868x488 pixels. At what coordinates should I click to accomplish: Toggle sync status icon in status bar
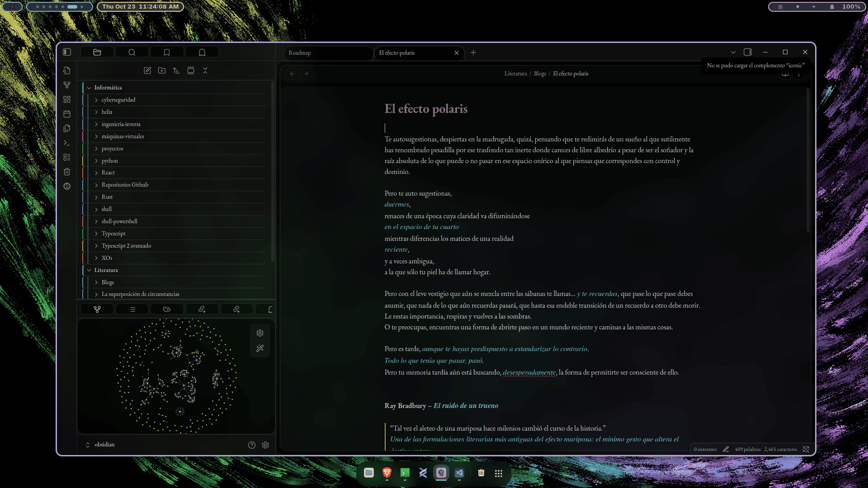coord(807,449)
